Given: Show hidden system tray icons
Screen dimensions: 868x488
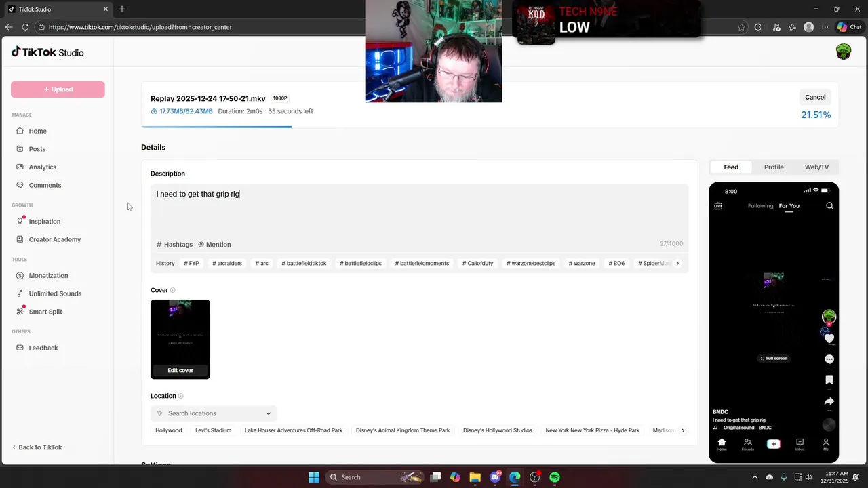Looking at the screenshot, I should coord(756,477).
